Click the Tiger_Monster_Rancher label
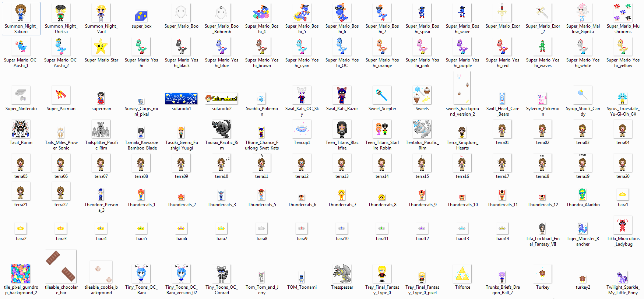 pos(583,242)
